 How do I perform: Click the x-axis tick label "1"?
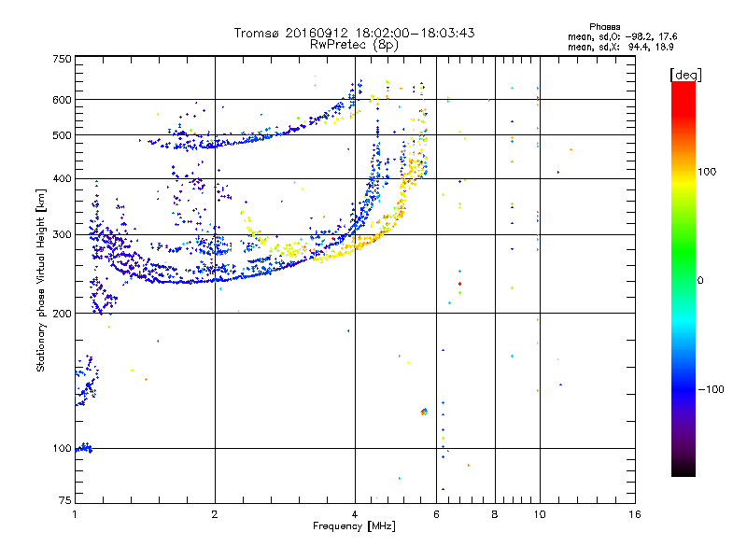point(75,514)
